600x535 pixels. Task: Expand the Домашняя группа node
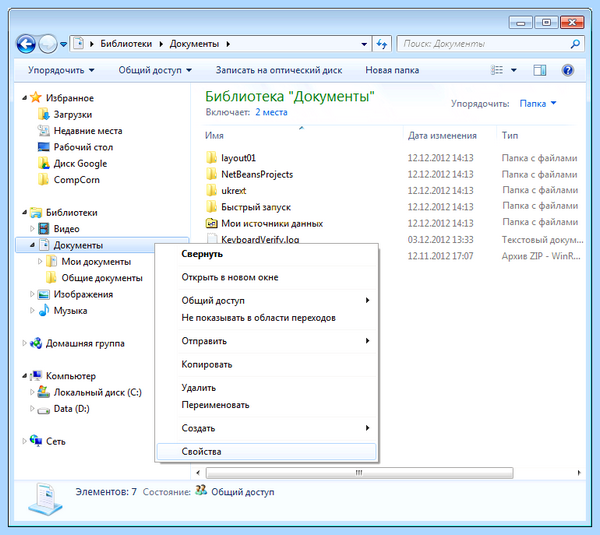(24, 343)
